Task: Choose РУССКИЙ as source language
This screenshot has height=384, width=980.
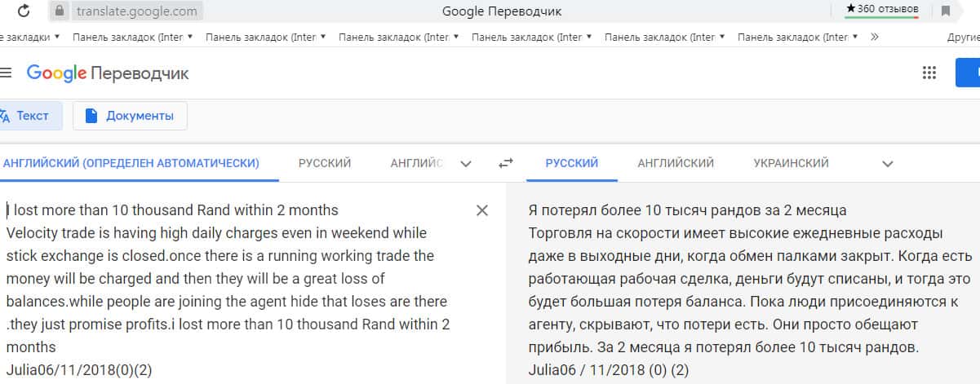Action: 325,163
